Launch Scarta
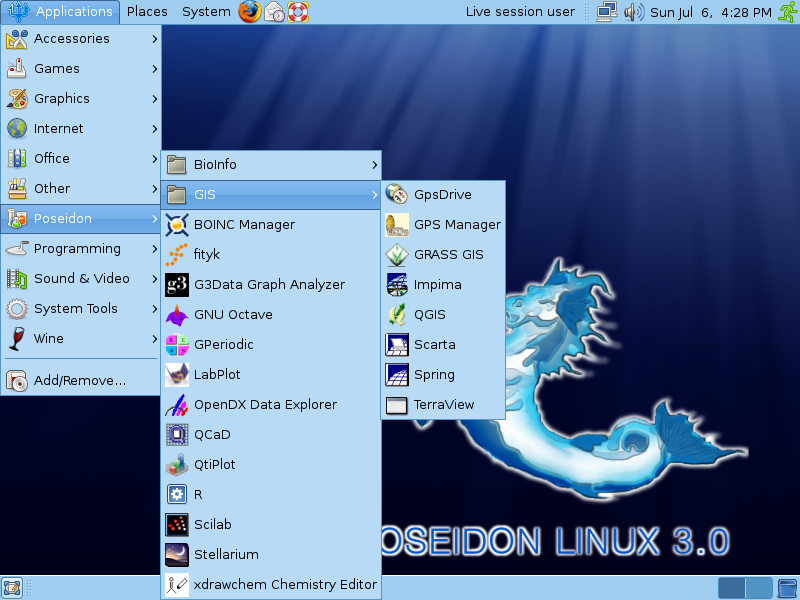 pyautogui.click(x=443, y=345)
